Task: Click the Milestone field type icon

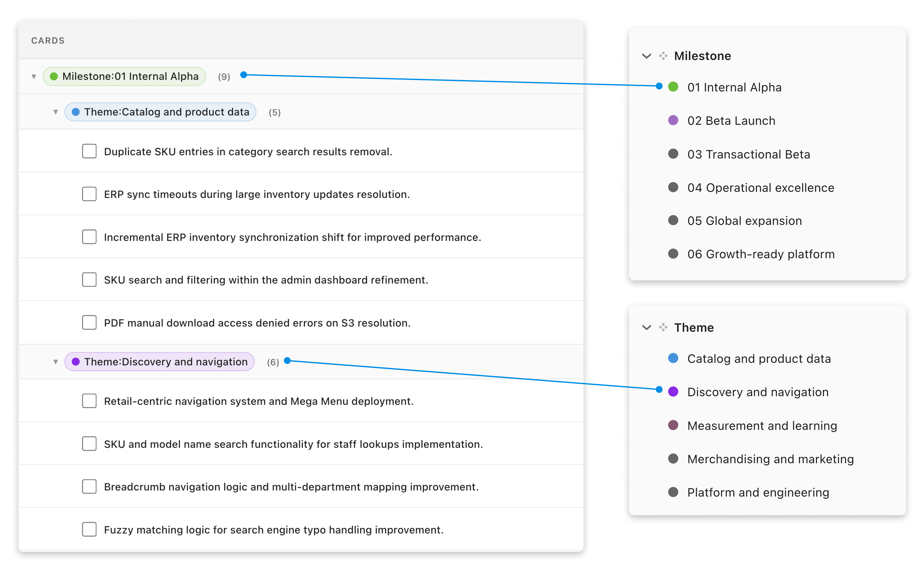Action: pos(663,56)
